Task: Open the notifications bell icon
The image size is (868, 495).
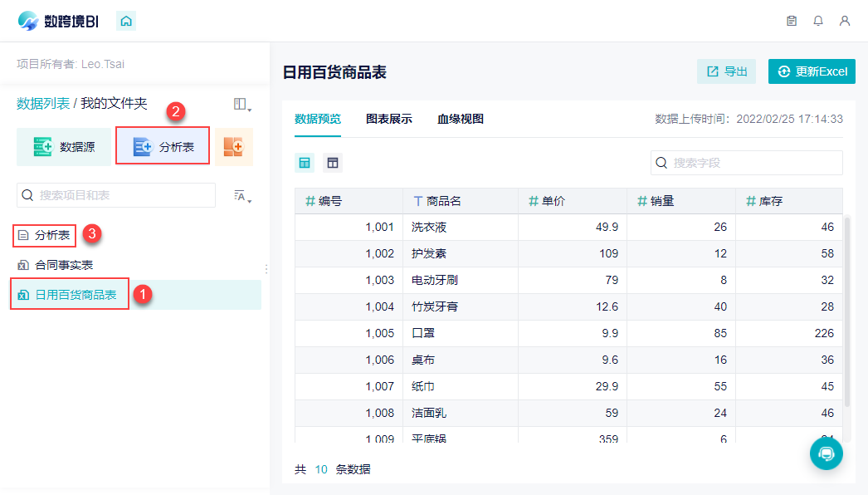Action: click(x=817, y=21)
